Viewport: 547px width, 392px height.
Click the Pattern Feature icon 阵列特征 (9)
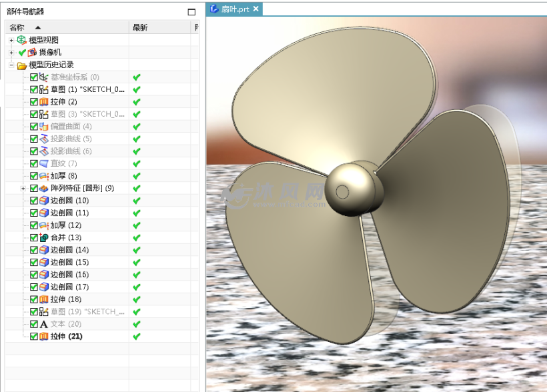tap(44, 189)
